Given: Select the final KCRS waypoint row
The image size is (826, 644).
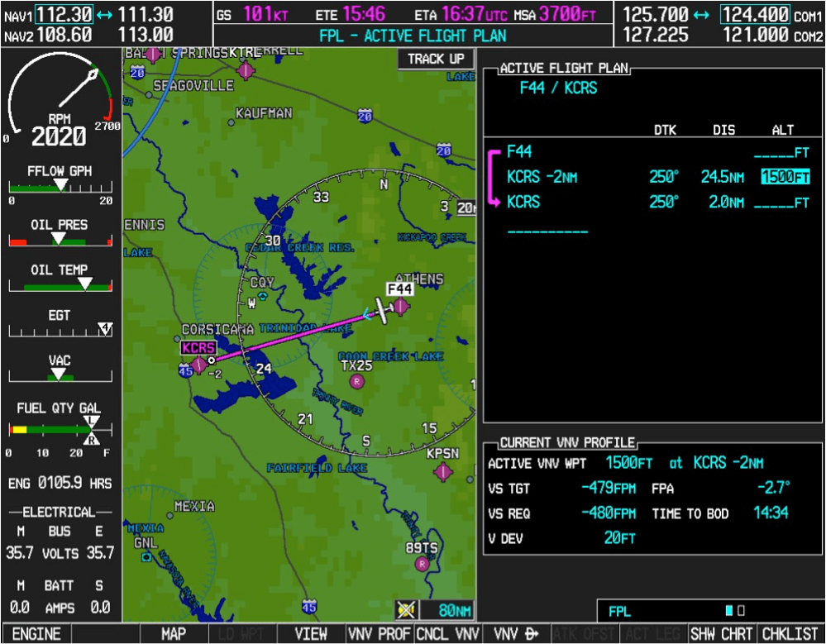Looking at the screenshot, I should [x=657, y=203].
